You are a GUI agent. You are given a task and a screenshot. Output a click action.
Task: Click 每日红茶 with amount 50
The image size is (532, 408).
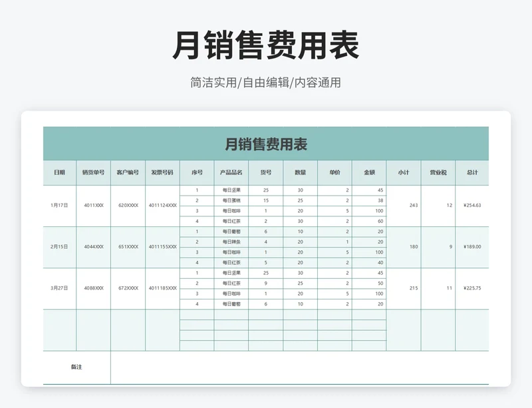pyautogui.click(x=231, y=284)
